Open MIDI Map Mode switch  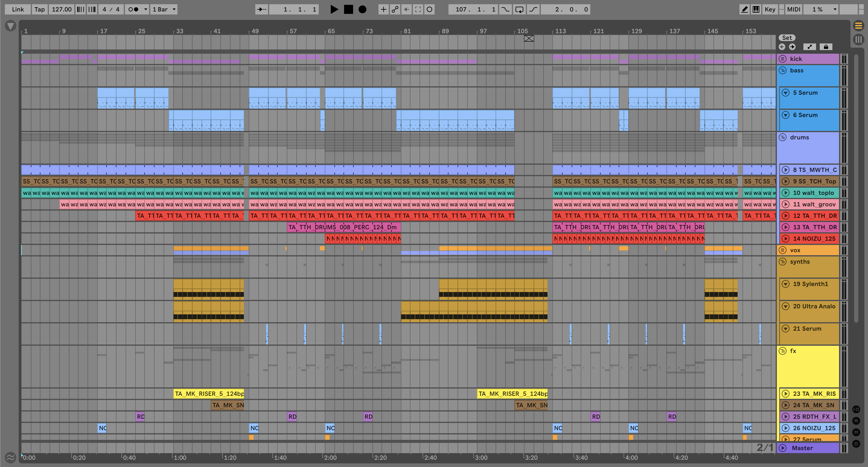[793, 9]
